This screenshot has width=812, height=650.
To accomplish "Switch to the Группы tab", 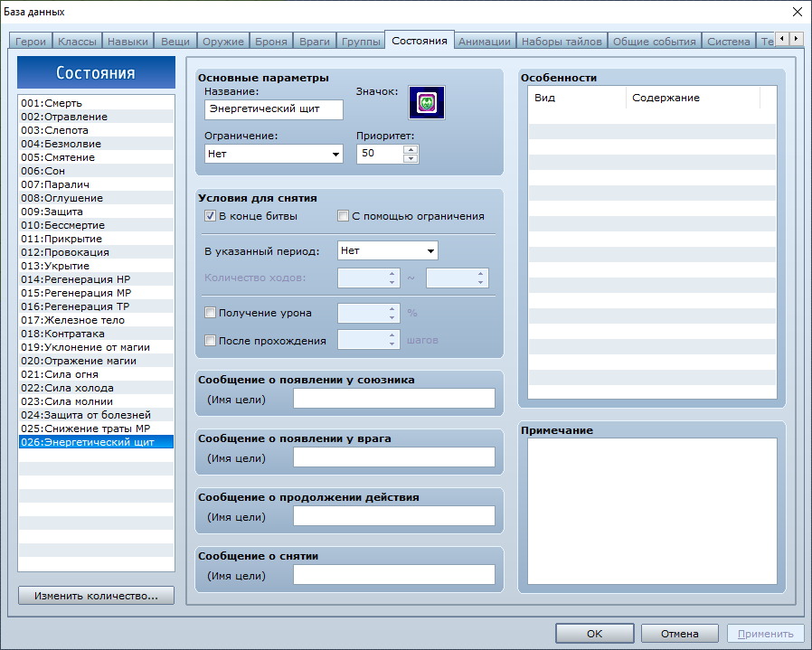I will [x=361, y=42].
